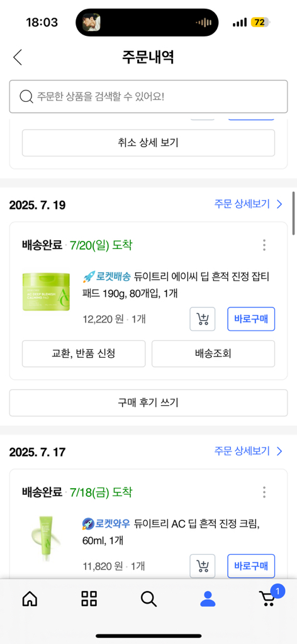Click 바로구매 for the calming pad
This screenshot has height=644, width=297.
click(251, 319)
